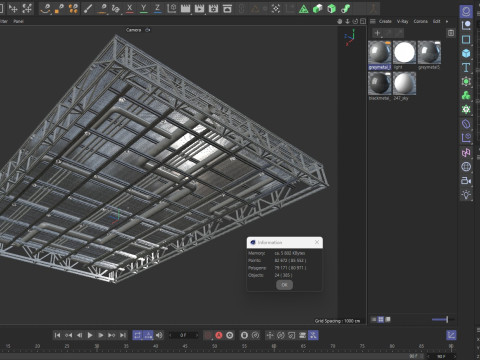480x360 pixels.
Task: Step back one frame
Action: point(79,335)
